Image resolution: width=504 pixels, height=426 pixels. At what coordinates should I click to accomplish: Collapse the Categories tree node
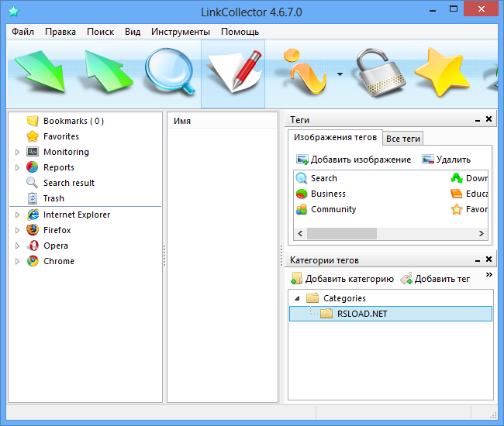coord(297,298)
